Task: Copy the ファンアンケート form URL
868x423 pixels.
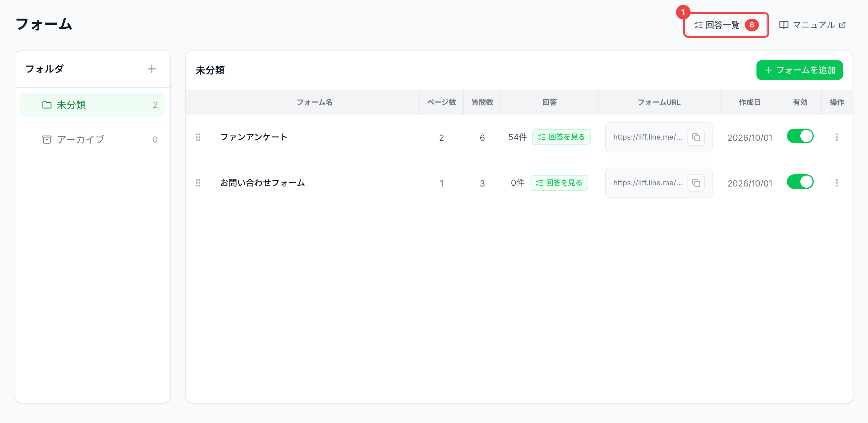Action: point(696,137)
